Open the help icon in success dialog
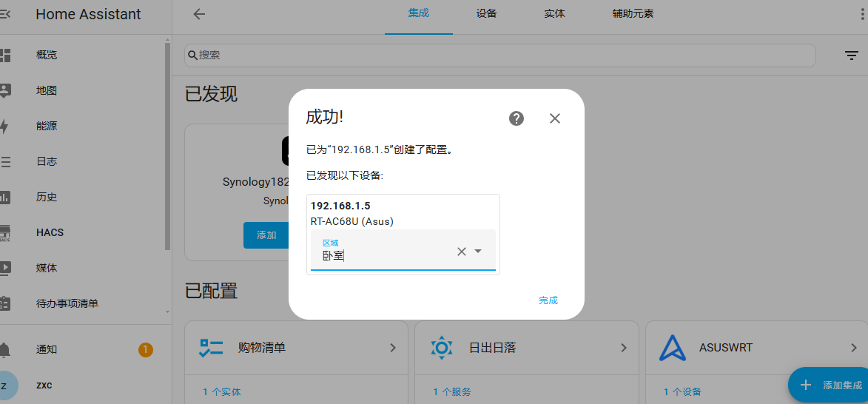Screen dimensions: 868x404 tap(517, 118)
